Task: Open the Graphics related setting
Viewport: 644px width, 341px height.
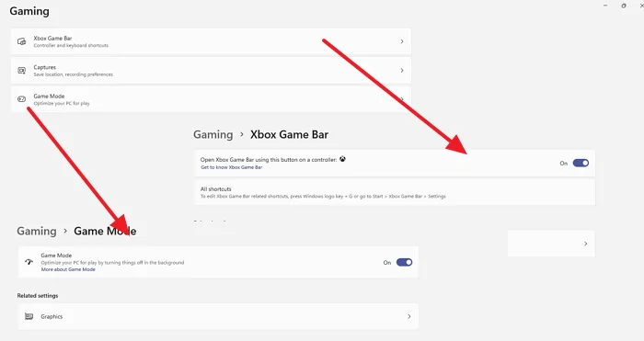Action: [x=218, y=316]
